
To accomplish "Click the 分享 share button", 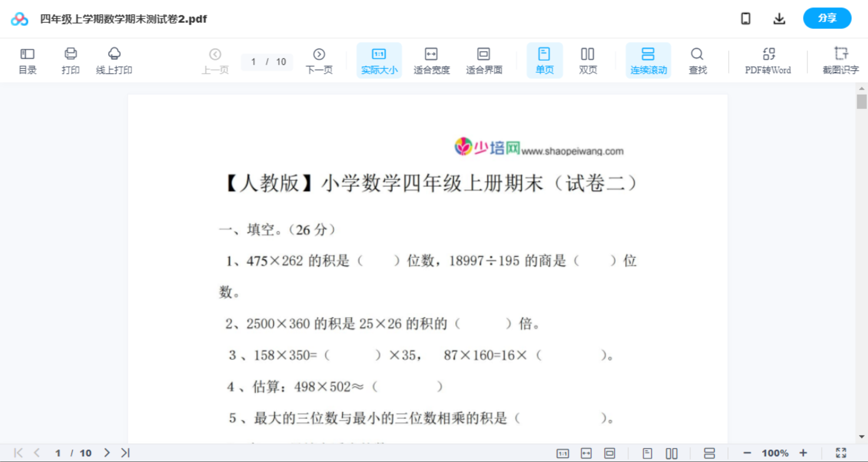I will coord(827,18).
